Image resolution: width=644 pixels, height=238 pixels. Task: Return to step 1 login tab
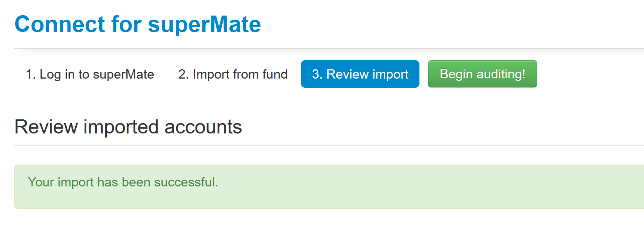click(90, 74)
